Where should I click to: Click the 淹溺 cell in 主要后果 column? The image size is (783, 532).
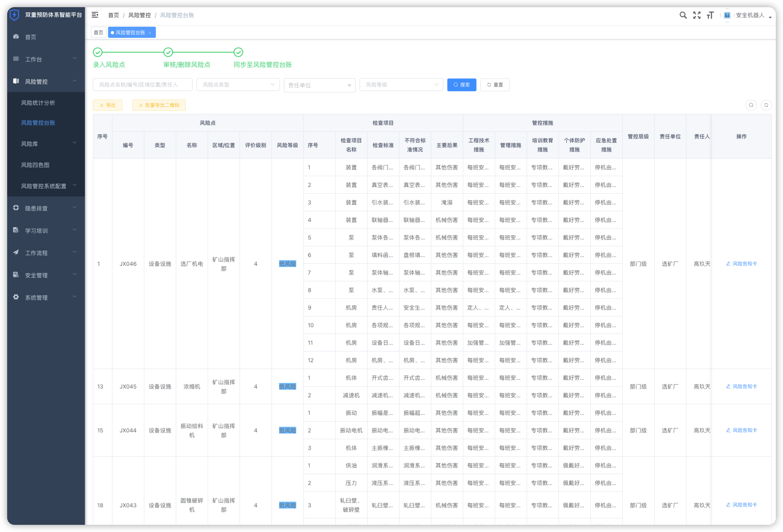[447, 202]
